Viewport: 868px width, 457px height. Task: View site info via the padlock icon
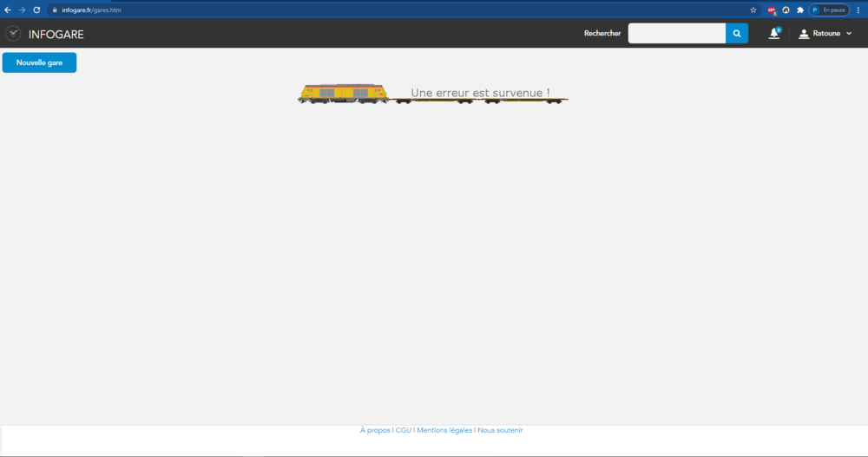54,10
